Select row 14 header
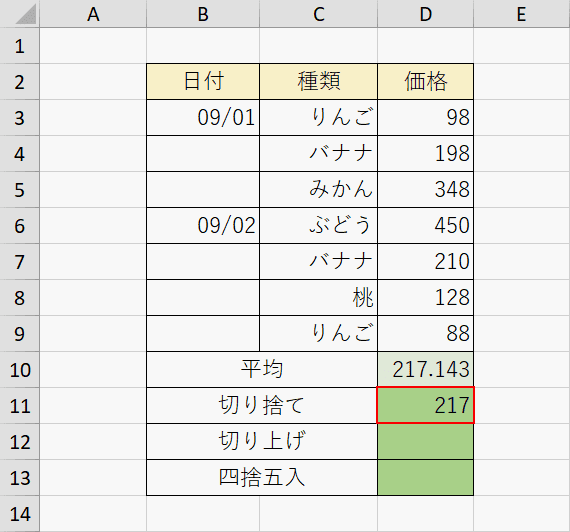This screenshot has height=532, width=570. tap(20, 514)
